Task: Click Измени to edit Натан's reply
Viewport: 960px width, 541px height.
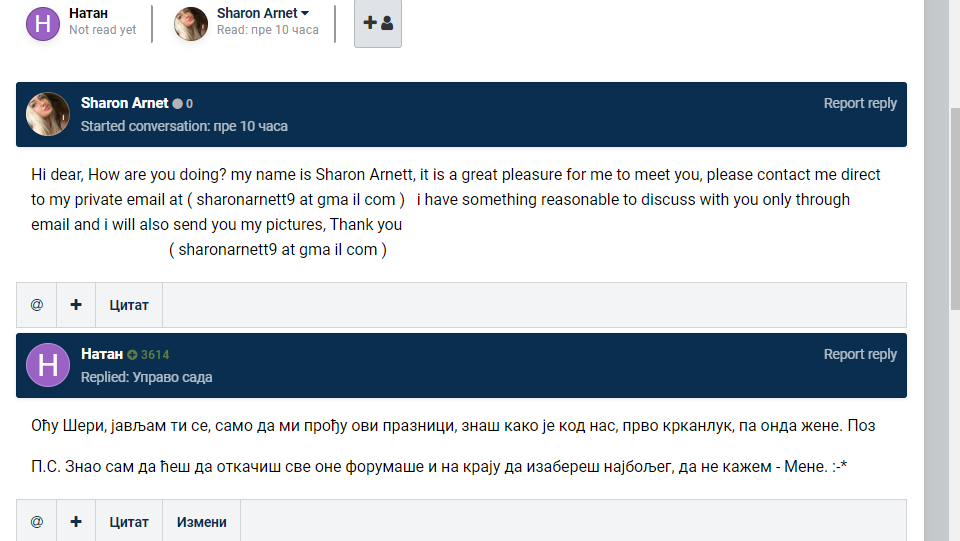Action: [202, 522]
